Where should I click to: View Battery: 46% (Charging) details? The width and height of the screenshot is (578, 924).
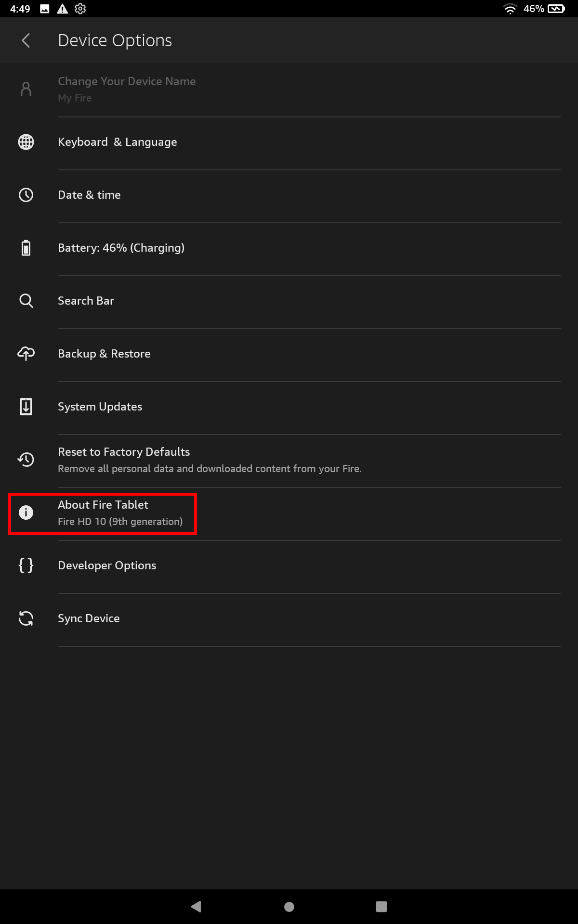pyautogui.click(x=289, y=249)
